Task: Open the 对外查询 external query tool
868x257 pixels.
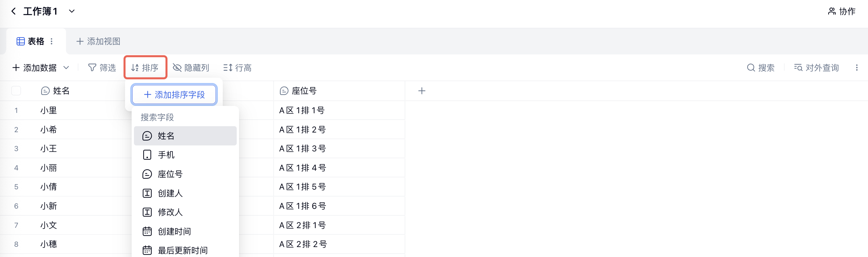Action: (x=816, y=68)
